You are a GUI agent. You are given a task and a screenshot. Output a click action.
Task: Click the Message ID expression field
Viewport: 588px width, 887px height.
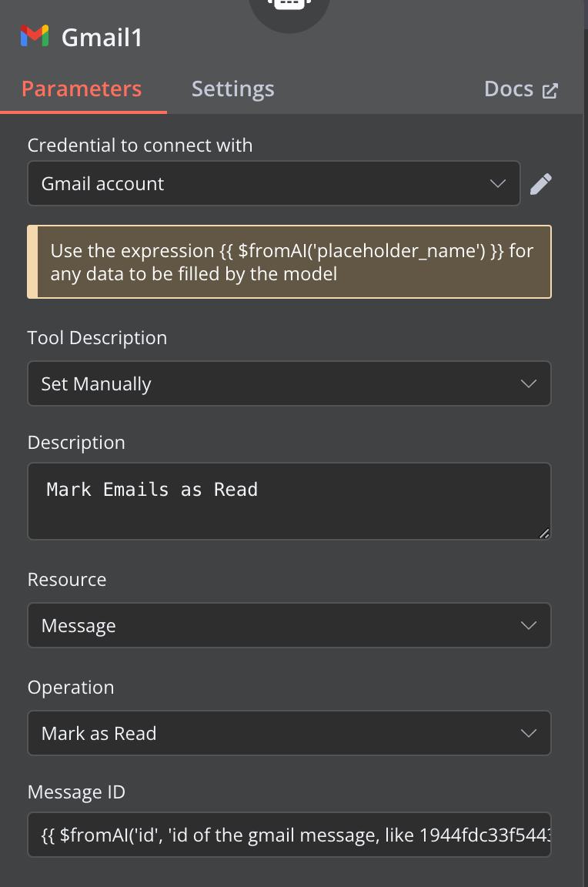tap(289, 835)
